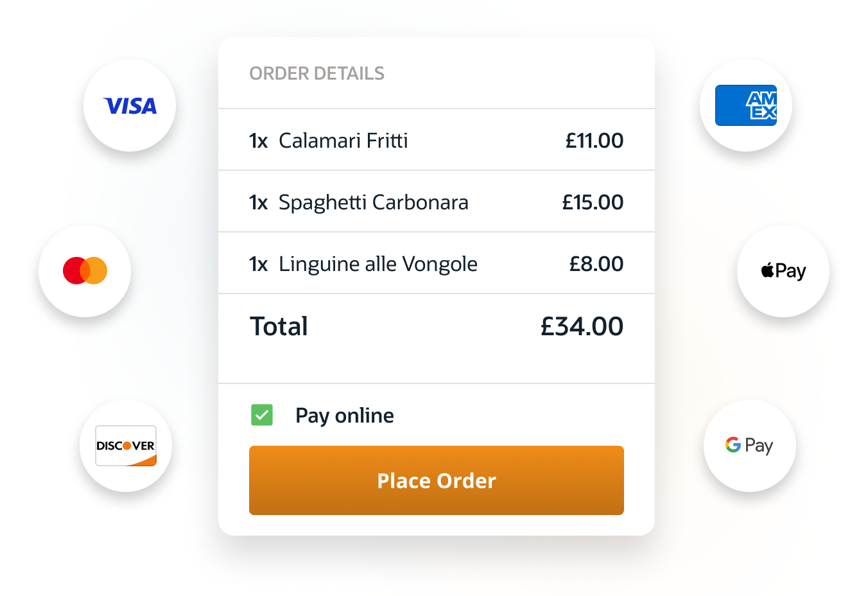Choose the Discover card icon
The image size is (868, 596).
tap(126, 446)
